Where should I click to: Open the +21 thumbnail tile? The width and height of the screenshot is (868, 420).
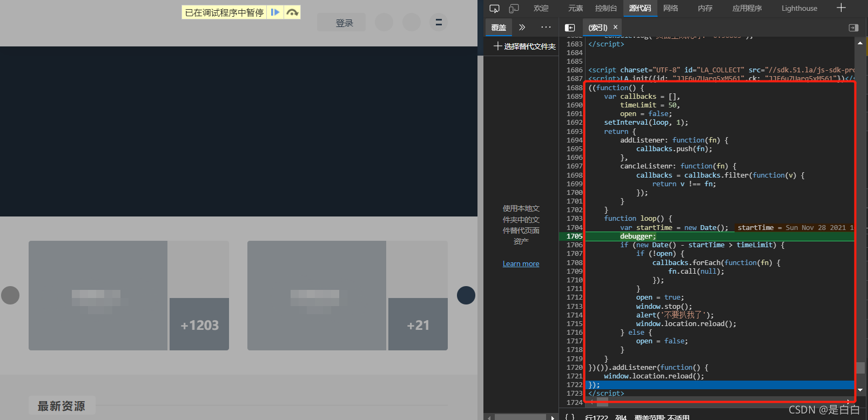click(x=418, y=324)
